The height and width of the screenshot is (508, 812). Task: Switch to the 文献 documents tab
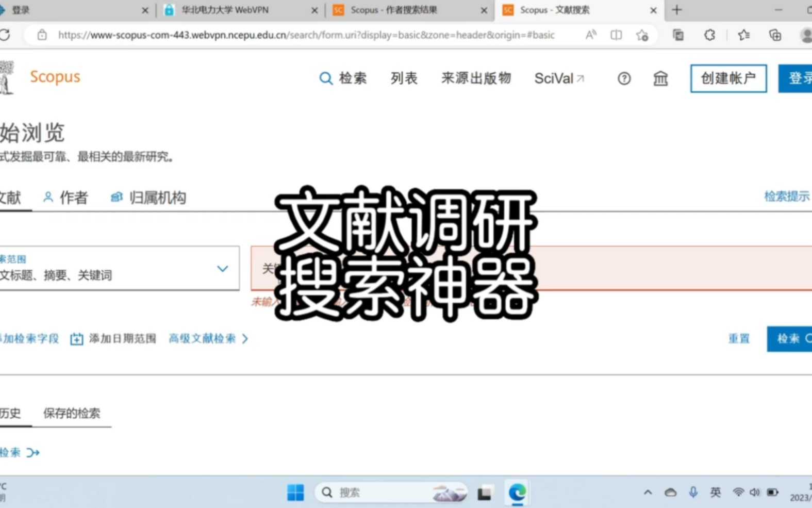(x=10, y=198)
